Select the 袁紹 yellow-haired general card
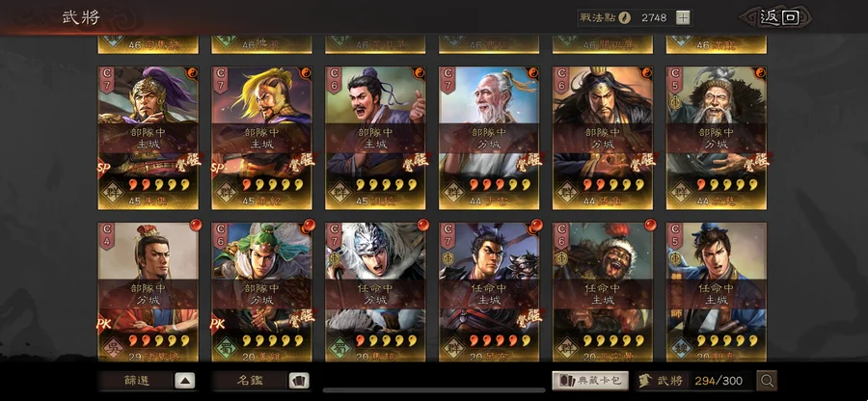 (261, 138)
